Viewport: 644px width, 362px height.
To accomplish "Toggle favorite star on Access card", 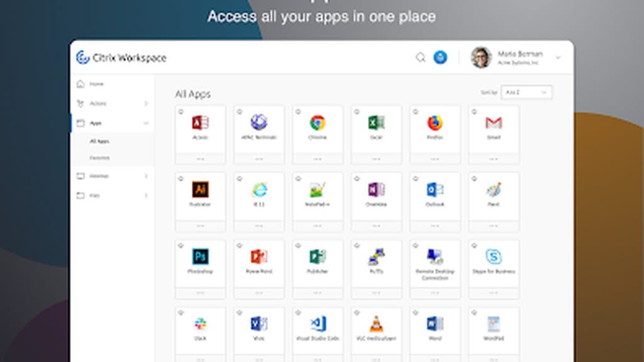I will pyautogui.click(x=181, y=112).
